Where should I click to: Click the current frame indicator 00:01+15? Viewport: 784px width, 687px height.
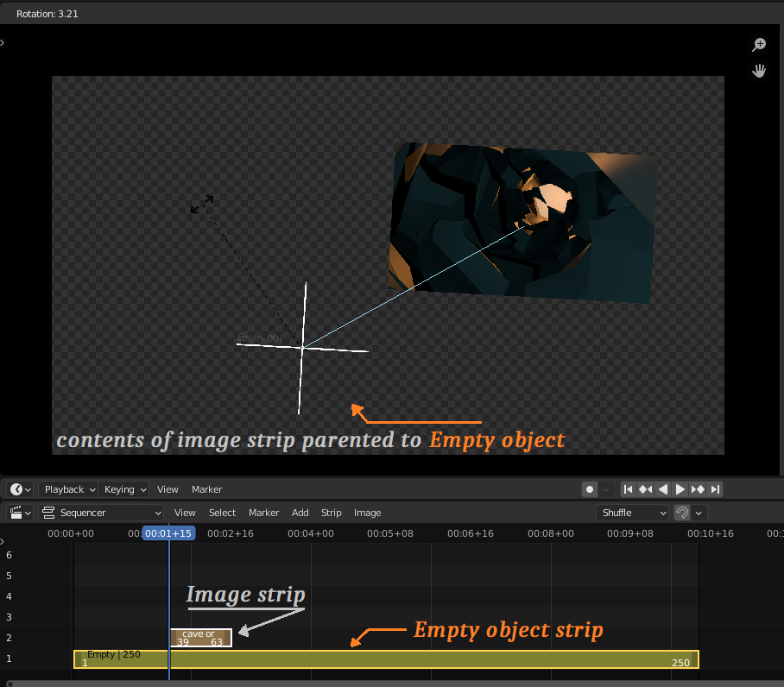[x=168, y=533]
